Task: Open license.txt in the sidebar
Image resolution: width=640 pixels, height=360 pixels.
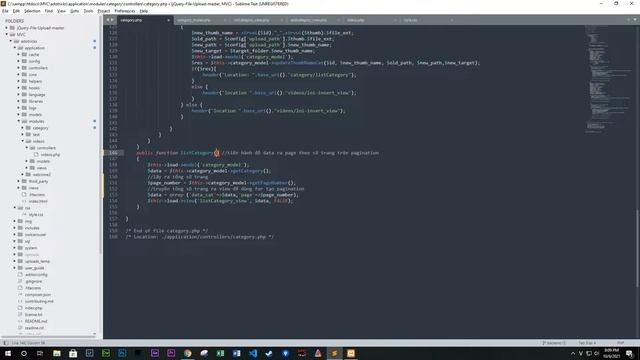Action: [x=33, y=315]
